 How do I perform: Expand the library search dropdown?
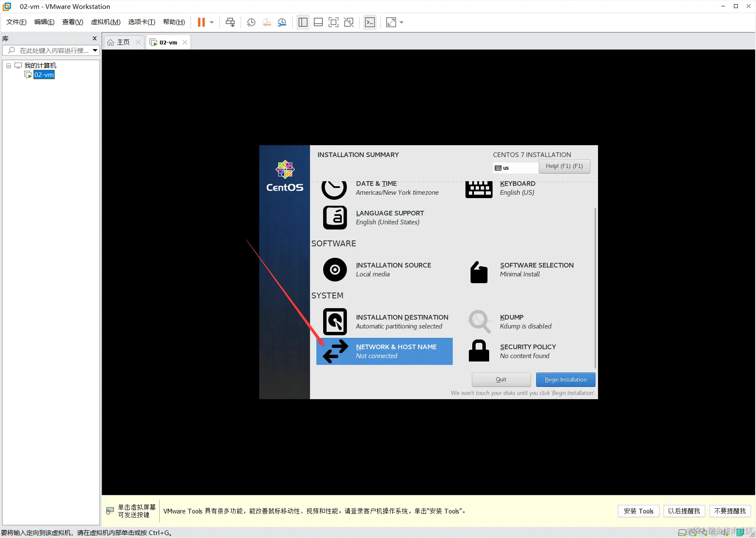pos(95,50)
